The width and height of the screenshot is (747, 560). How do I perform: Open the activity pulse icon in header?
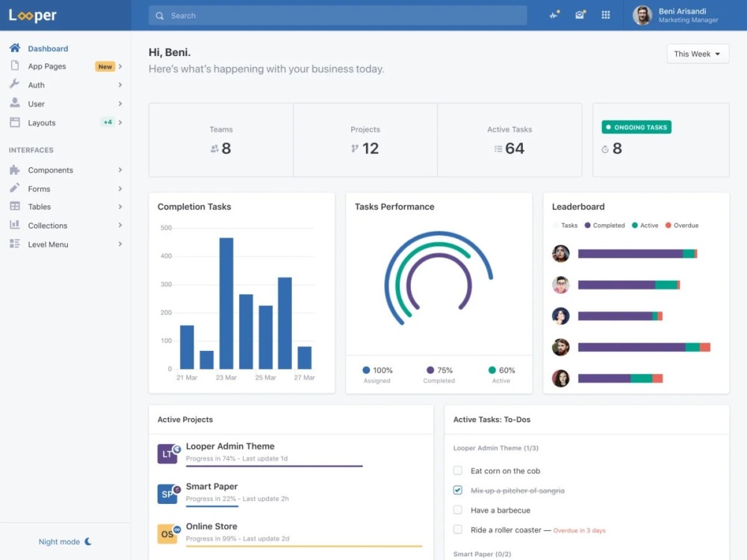coord(554,15)
